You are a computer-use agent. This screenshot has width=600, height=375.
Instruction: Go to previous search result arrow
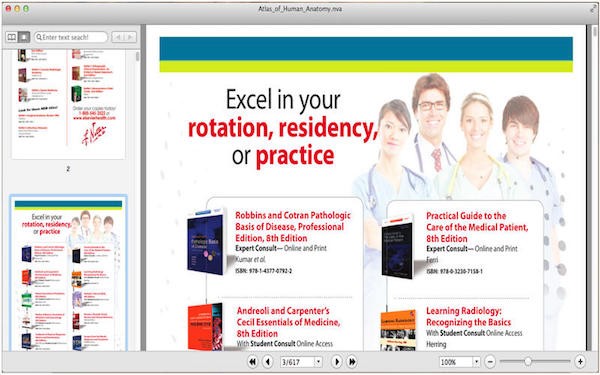click(x=118, y=37)
